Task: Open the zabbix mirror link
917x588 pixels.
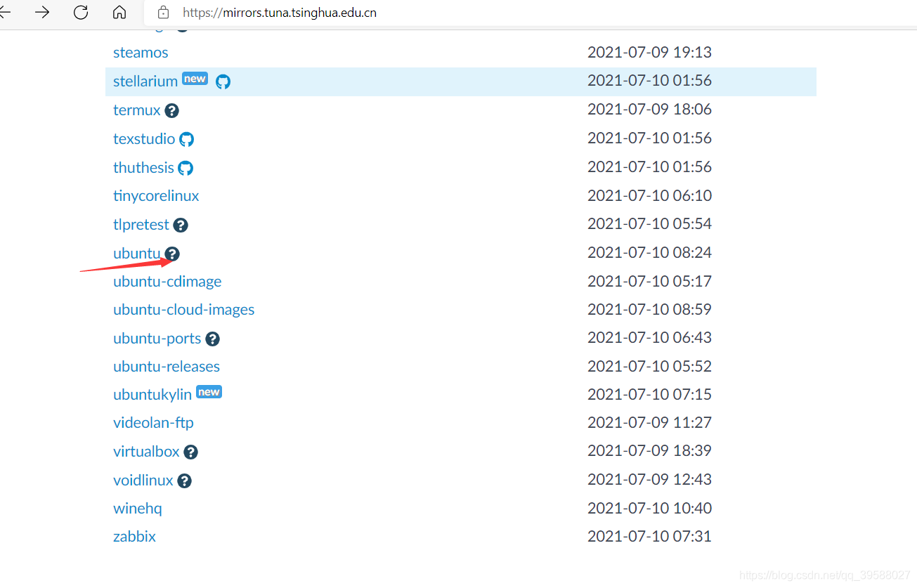Action: coord(134,537)
